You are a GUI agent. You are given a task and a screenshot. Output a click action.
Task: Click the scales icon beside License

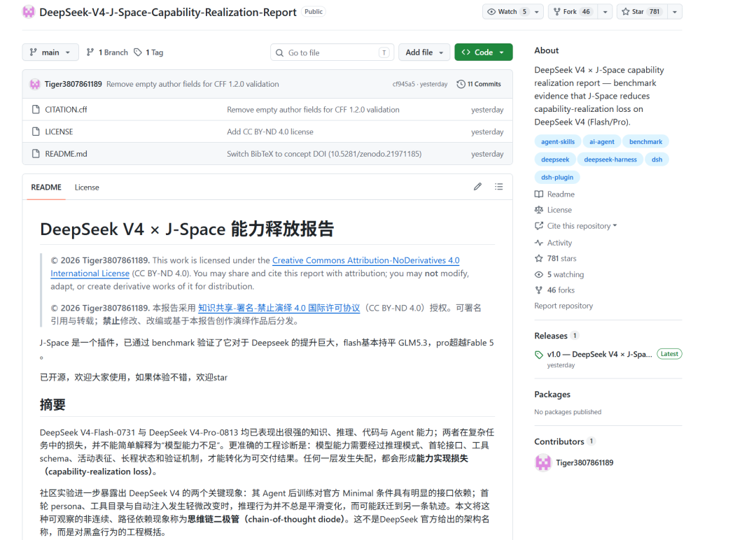click(538, 210)
